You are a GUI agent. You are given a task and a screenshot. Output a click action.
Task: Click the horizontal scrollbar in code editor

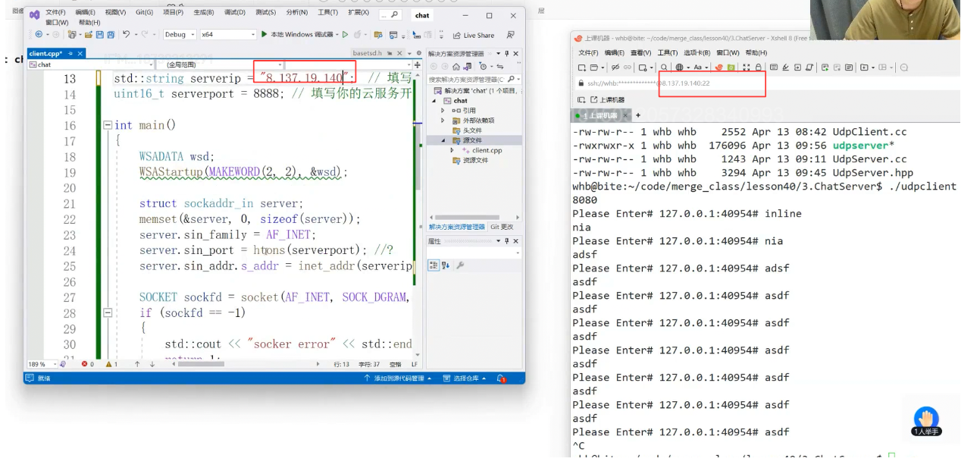click(243, 364)
